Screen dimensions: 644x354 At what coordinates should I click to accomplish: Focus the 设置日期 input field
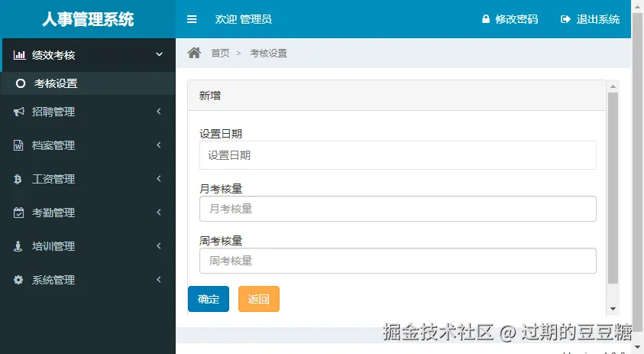tap(397, 155)
